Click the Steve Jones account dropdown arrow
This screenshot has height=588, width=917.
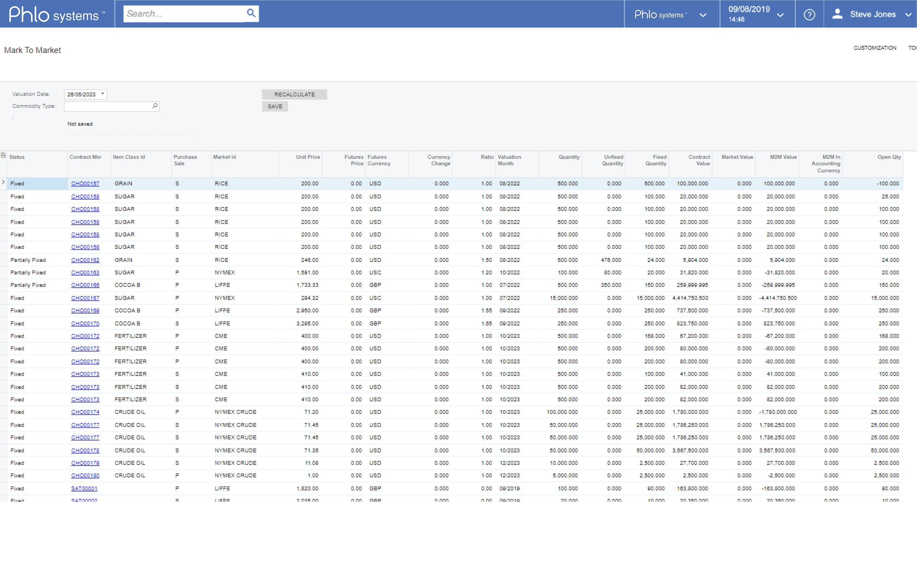click(909, 13)
